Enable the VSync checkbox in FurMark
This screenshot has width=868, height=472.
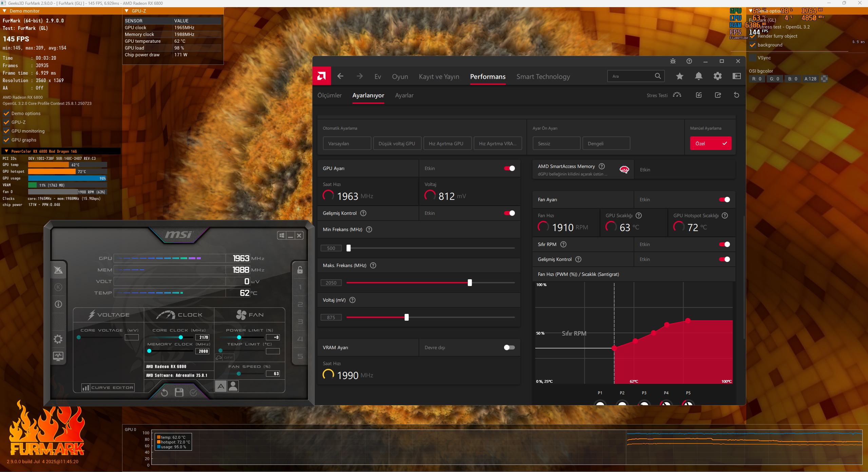tap(753, 58)
